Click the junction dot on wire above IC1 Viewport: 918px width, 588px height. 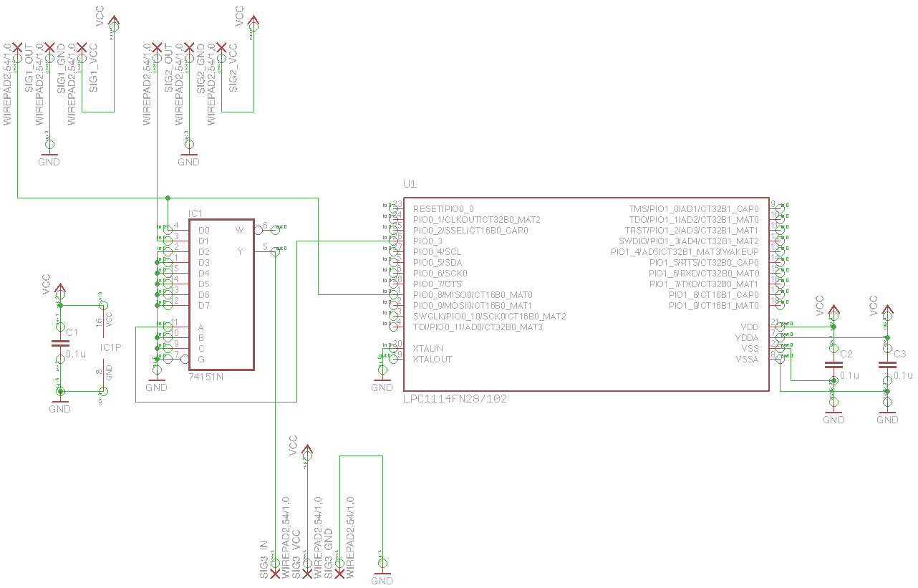[168, 198]
